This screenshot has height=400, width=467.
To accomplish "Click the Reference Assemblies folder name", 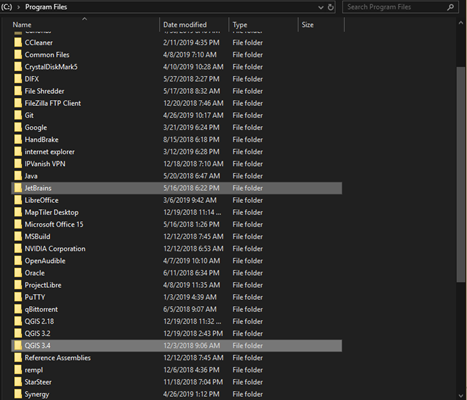I will pyautogui.click(x=57, y=358).
